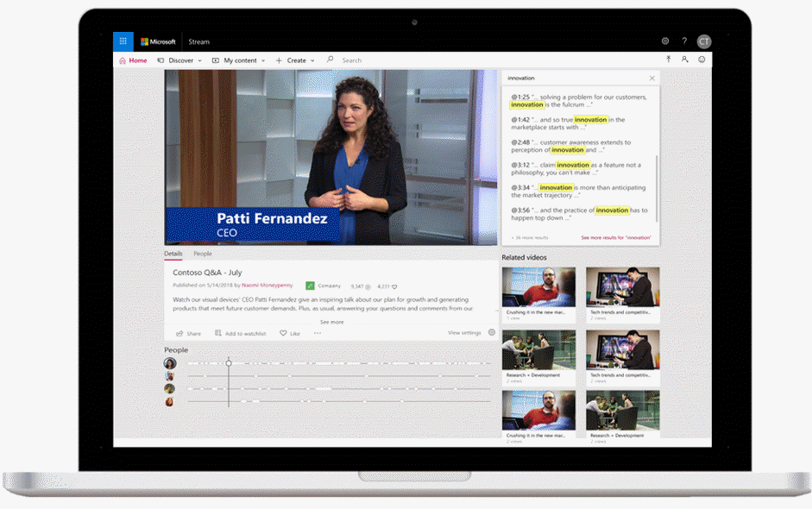Click the People timeline playhead marker
Image resolution: width=812 pixels, height=509 pixels.
click(229, 363)
